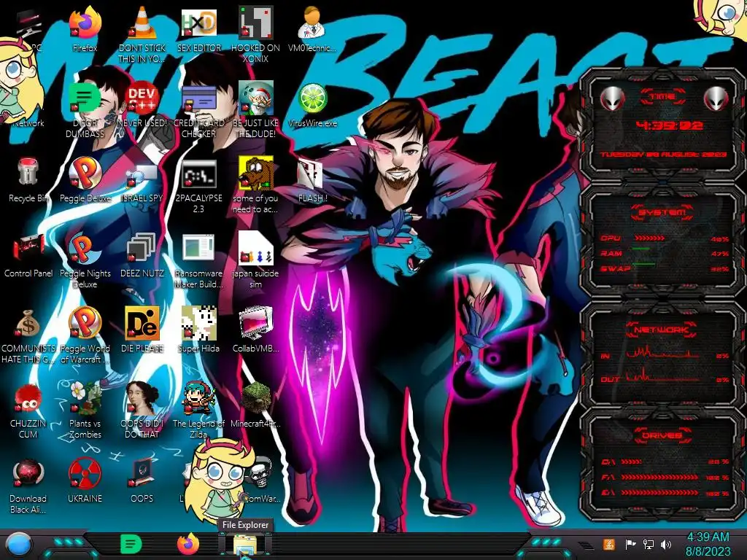Click the left alien head widget icon
This screenshot has height=560, width=747.
coord(613,98)
